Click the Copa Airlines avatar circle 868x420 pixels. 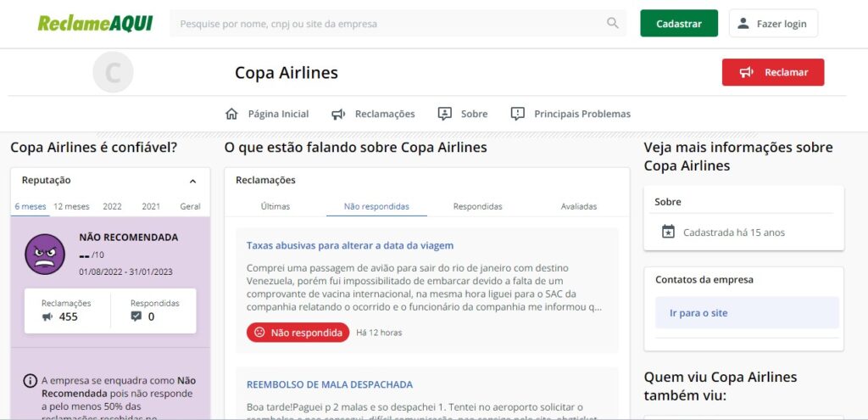click(x=113, y=72)
